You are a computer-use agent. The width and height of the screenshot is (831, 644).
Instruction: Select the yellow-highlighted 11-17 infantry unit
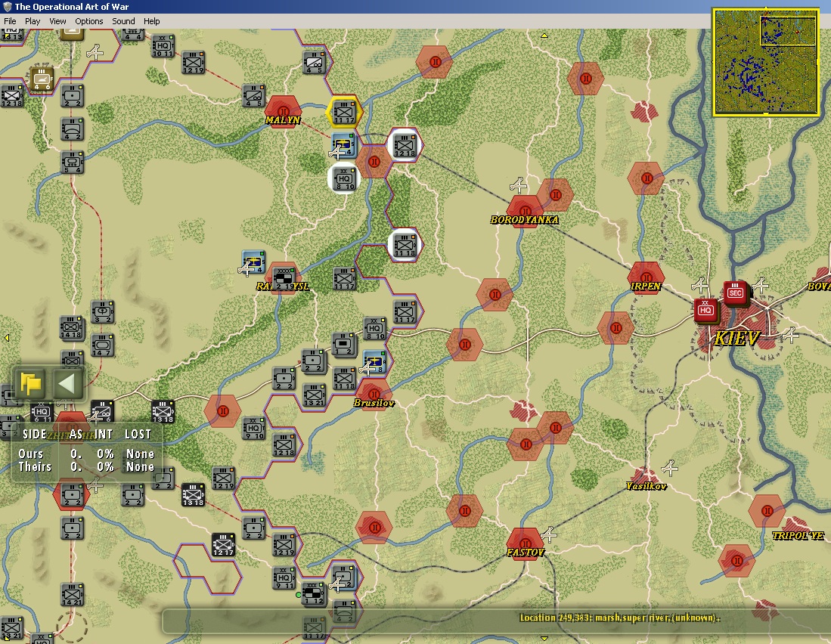344,113
